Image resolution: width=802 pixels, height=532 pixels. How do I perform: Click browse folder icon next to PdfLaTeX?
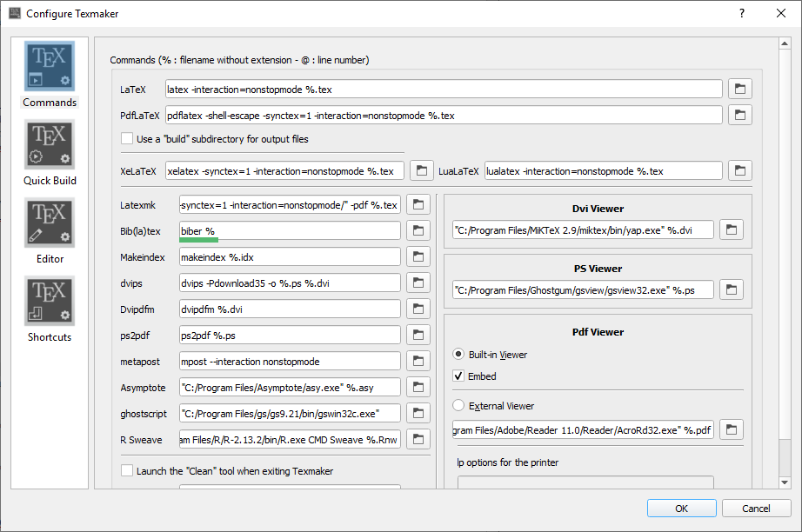[x=739, y=115]
